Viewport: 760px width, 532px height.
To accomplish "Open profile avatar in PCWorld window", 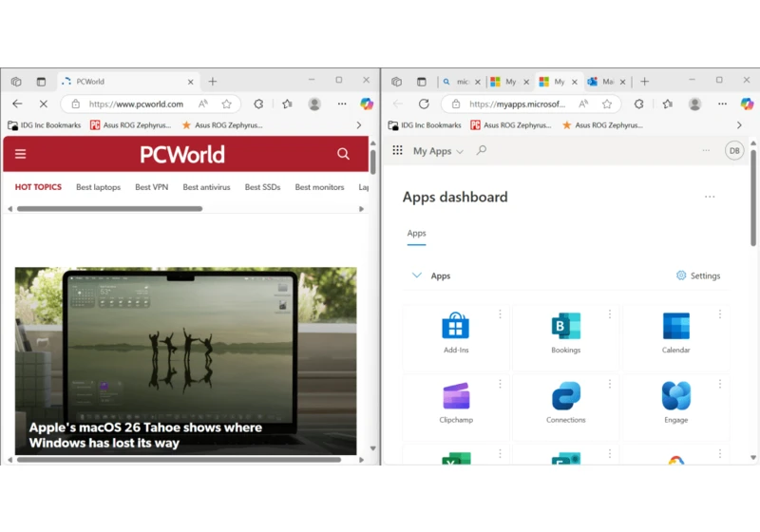I will click(314, 104).
